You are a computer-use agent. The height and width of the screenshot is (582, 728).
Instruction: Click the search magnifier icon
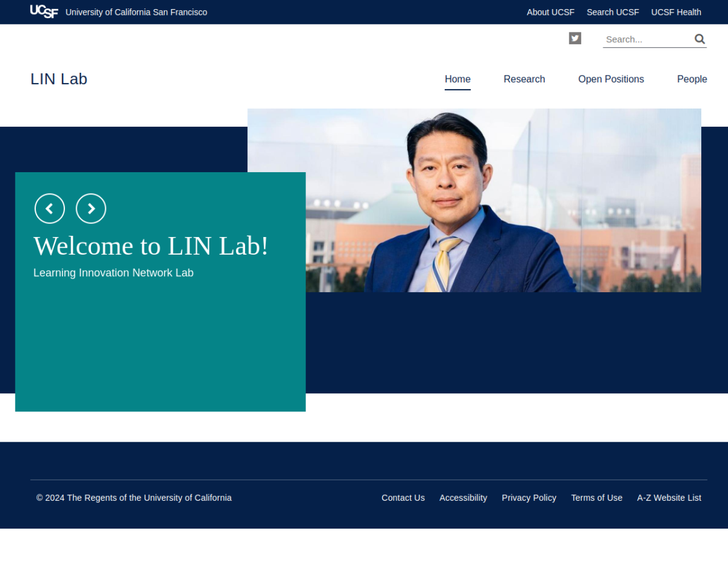click(x=700, y=39)
